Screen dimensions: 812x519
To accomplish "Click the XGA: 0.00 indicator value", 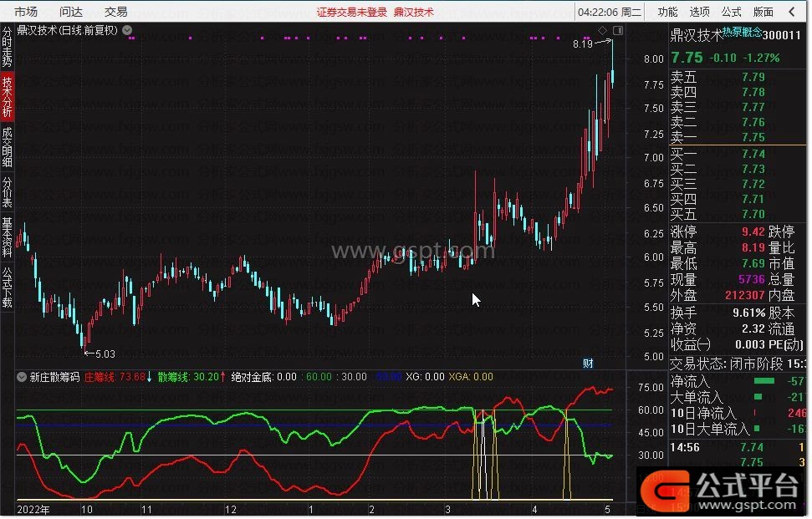I will [471, 377].
